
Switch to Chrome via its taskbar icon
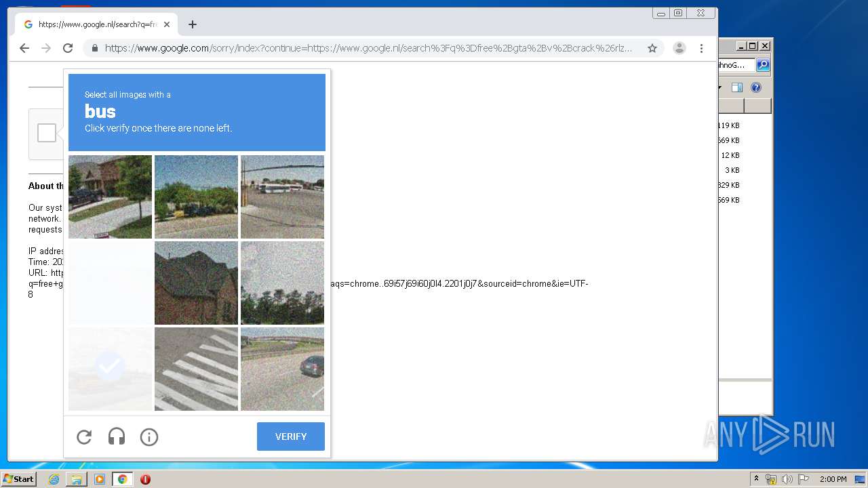point(123,479)
